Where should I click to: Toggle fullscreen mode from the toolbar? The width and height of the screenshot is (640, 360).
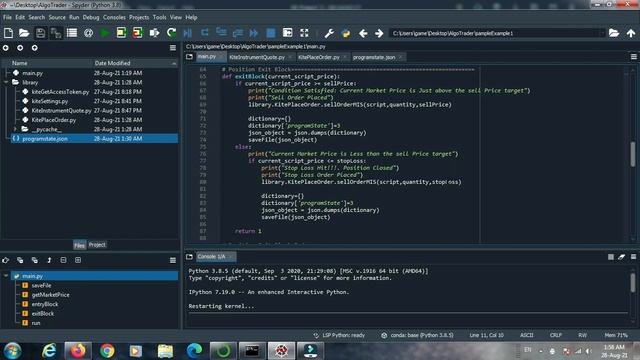click(x=304, y=33)
